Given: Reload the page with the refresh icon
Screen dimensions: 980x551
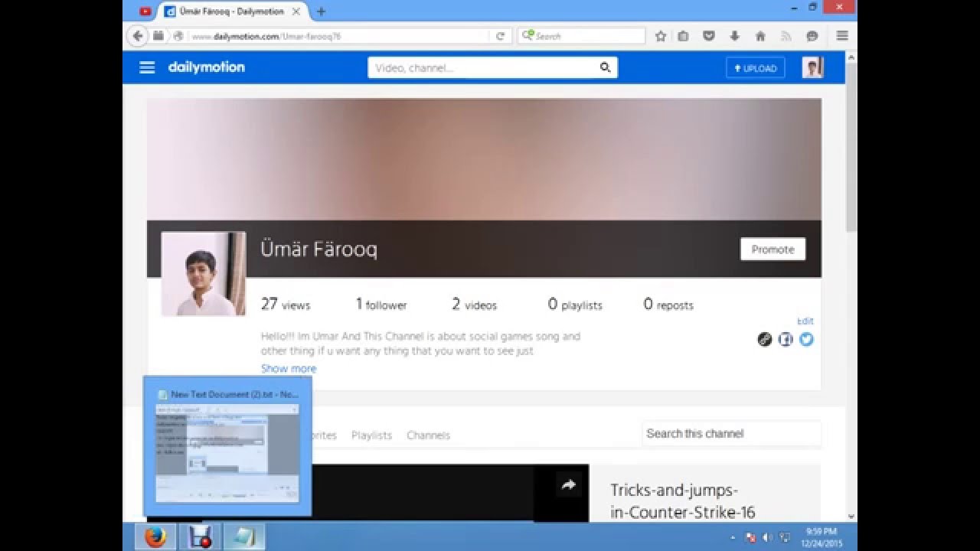Looking at the screenshot, I should tap(500, 36).
